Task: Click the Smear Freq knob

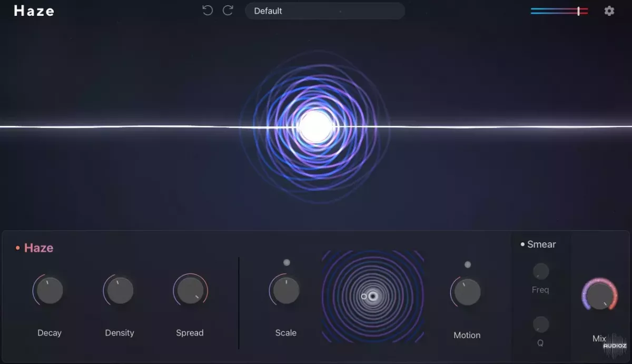Action: 540,271
